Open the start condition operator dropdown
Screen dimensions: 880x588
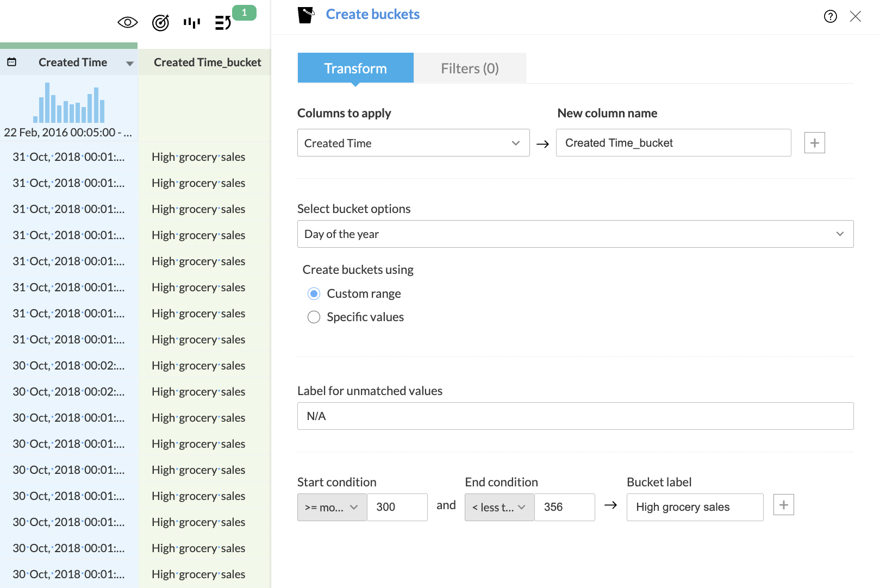tap(332, 507)
